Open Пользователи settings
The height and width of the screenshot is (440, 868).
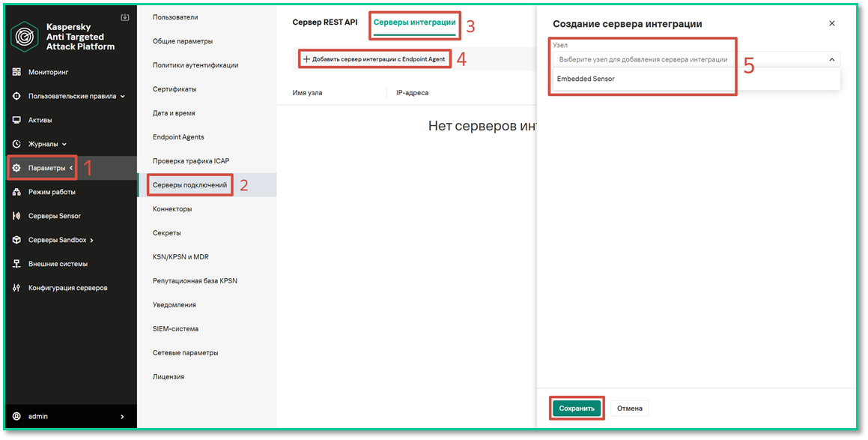click(x=175, y=17)
